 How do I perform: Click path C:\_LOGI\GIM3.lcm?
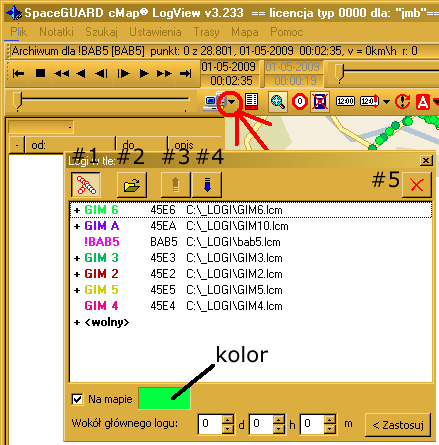[234, 258]
